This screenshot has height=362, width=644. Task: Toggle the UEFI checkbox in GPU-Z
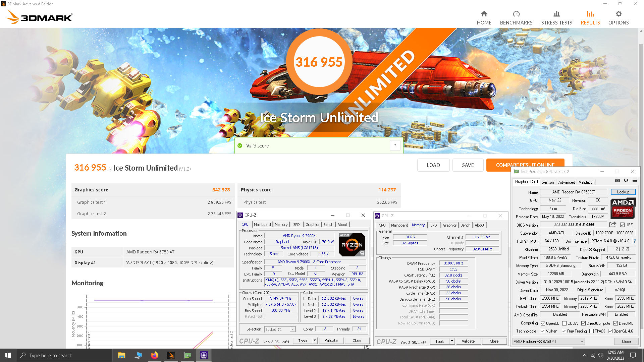pos(622,225)
